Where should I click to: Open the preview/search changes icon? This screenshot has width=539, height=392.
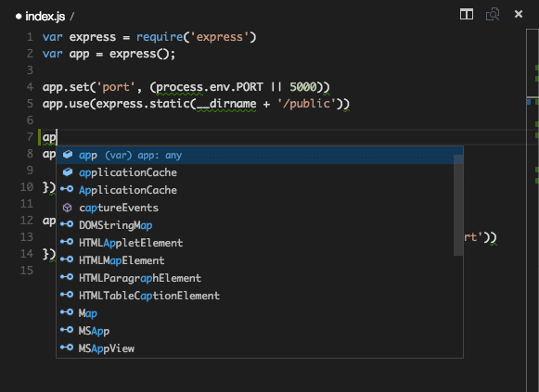pyautogui.click(x=493, y=15)
